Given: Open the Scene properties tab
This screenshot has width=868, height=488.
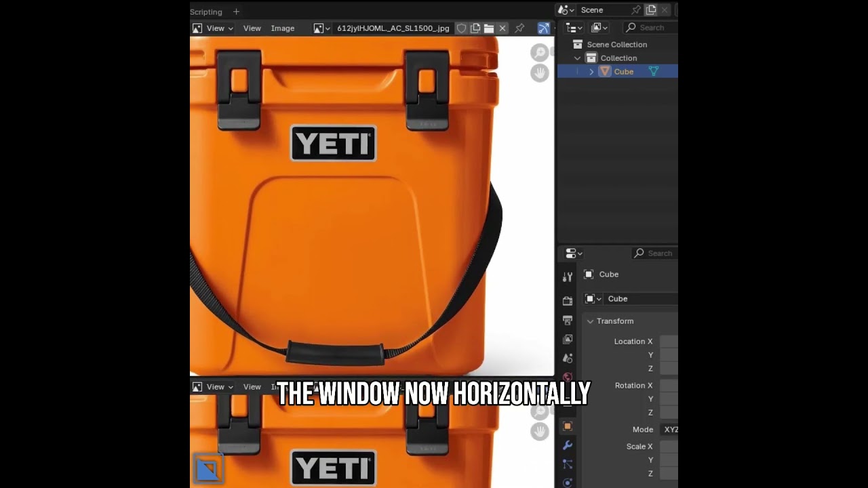Looking at the screenshot, I should 568,358.
